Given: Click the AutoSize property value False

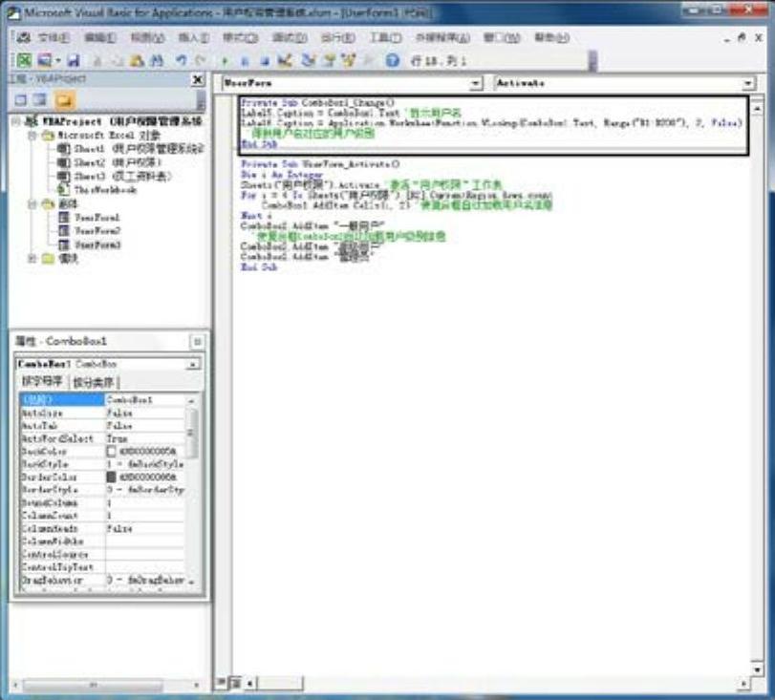Looking at the screenshot, I should (119, 413).
